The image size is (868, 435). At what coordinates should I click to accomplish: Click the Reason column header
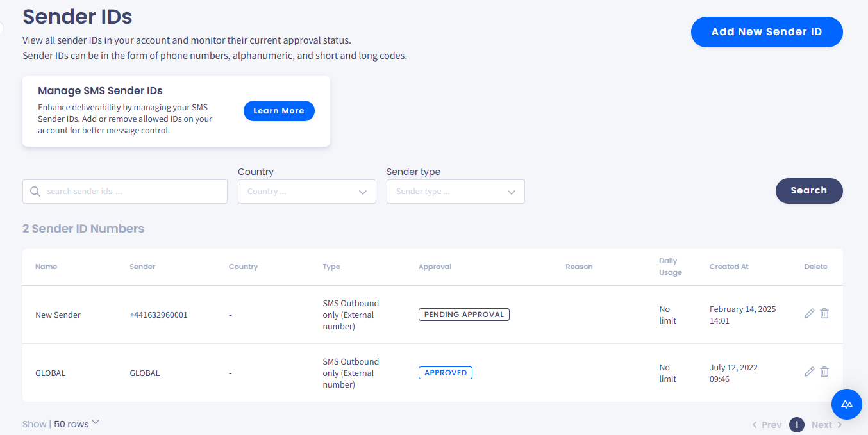(579, 267)
